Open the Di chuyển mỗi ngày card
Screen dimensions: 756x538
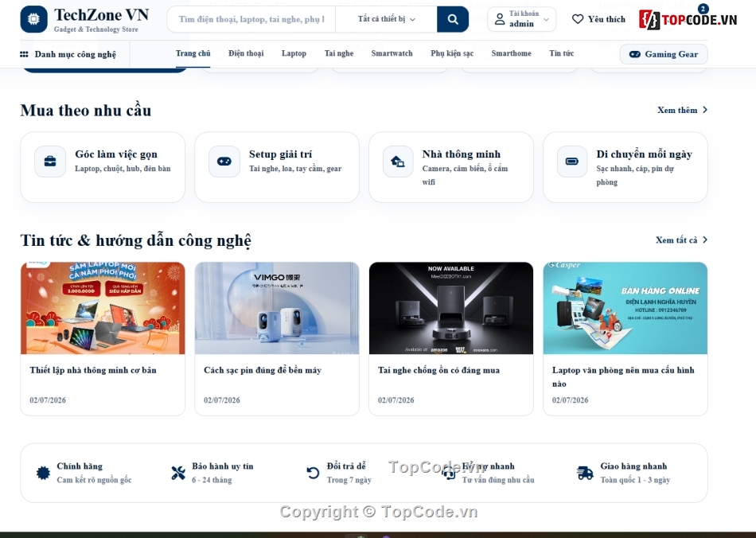coord(625,167)
